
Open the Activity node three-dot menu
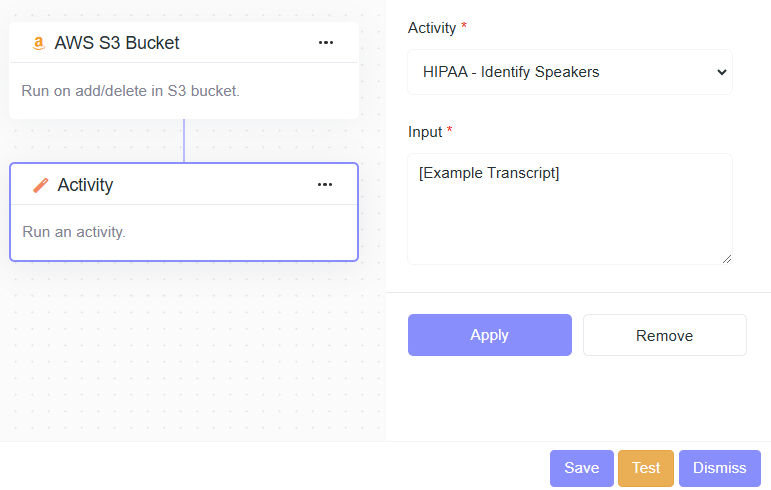click(x=325, y=185)
